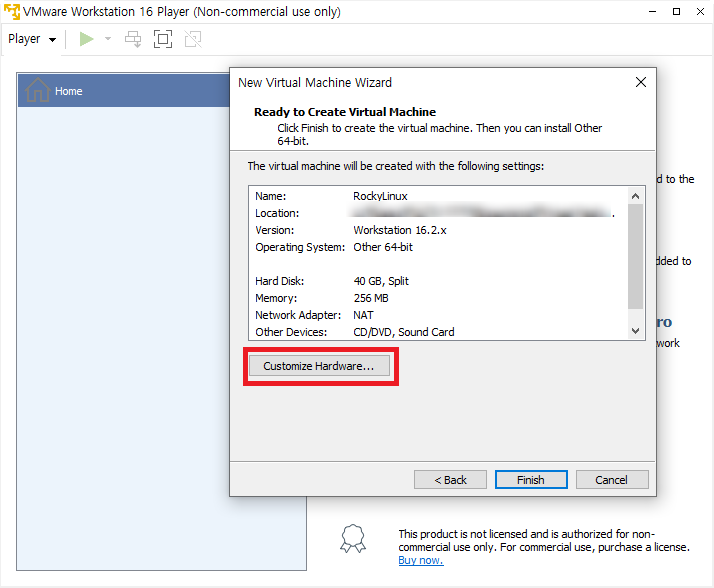
Task: Click the license ribbon badge icon
Action: (353, 538)
